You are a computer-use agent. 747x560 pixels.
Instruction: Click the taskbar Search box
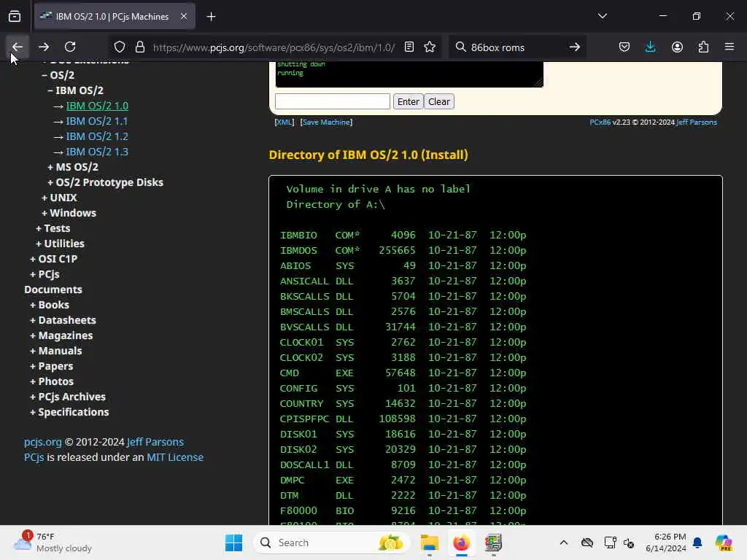332,542
